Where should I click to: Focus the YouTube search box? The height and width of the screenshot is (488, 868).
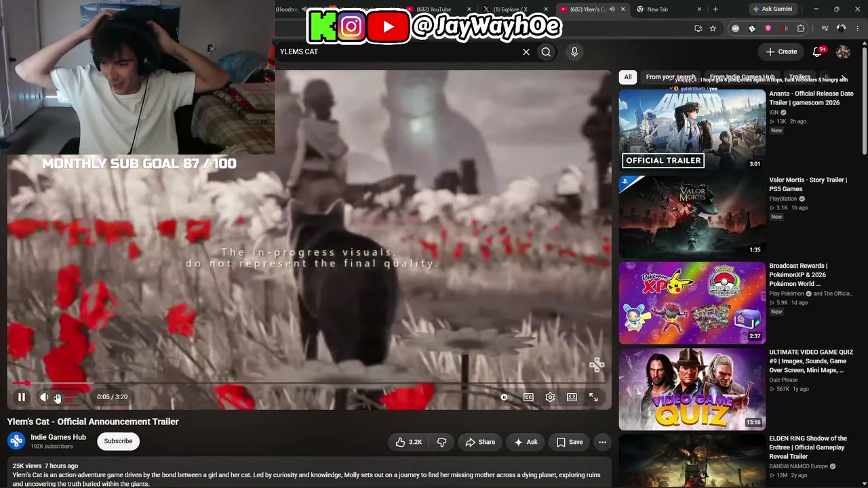[397, 52]
